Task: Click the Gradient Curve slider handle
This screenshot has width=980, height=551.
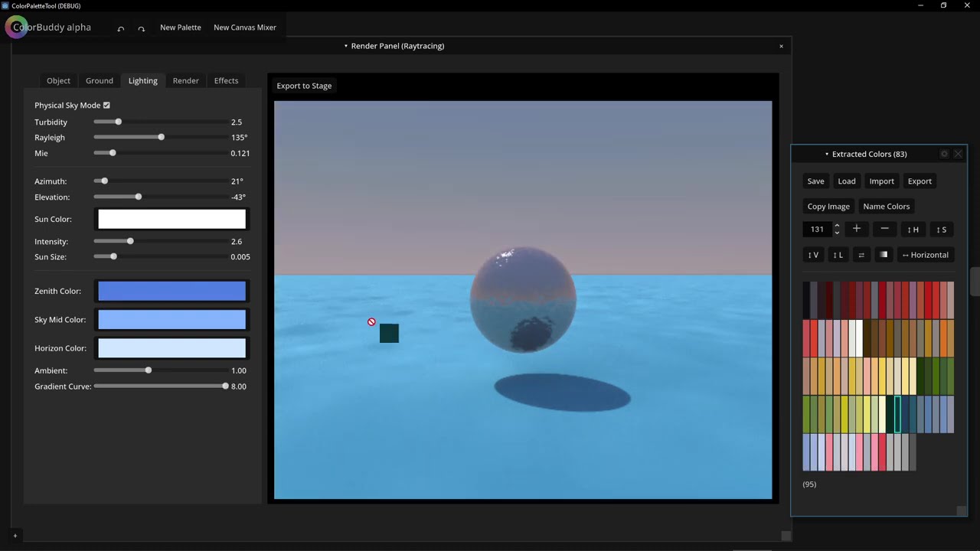Action: [225, 386]
